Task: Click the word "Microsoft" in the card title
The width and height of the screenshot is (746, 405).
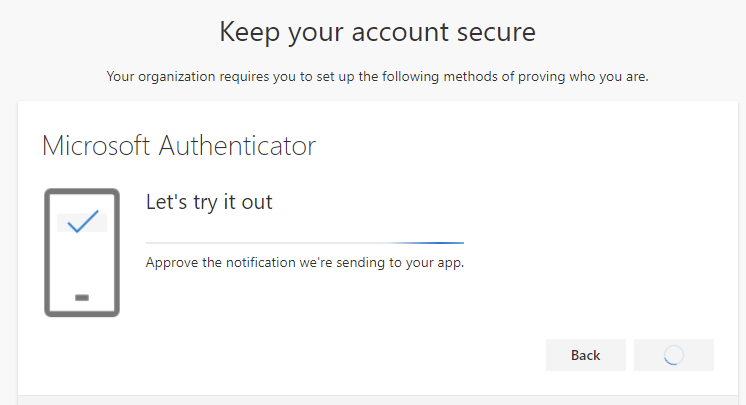Action: (97, 146)
